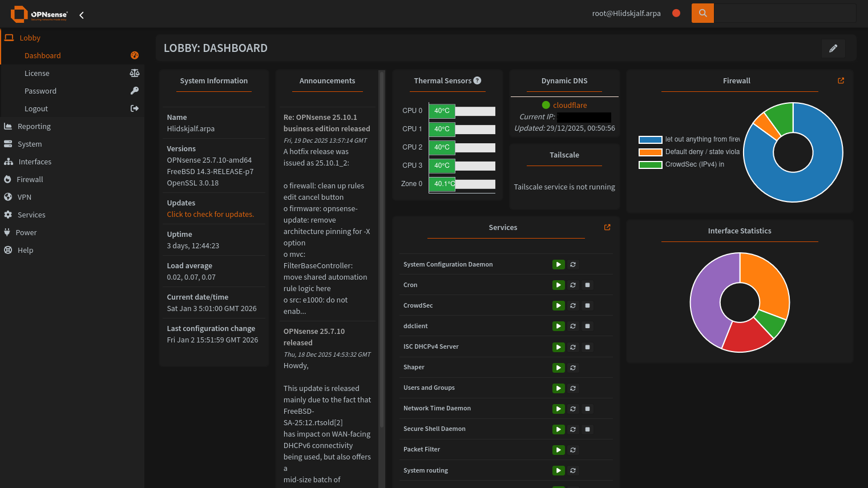Expand the Interfaces menu section
868x488 pixels.
[35, 162]
